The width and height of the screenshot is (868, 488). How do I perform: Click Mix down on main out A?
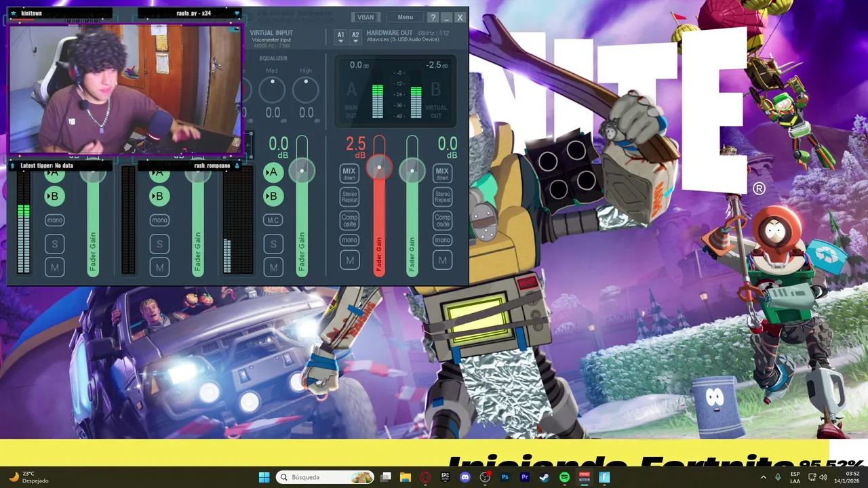pyautogui.click(x=349, y=174)
